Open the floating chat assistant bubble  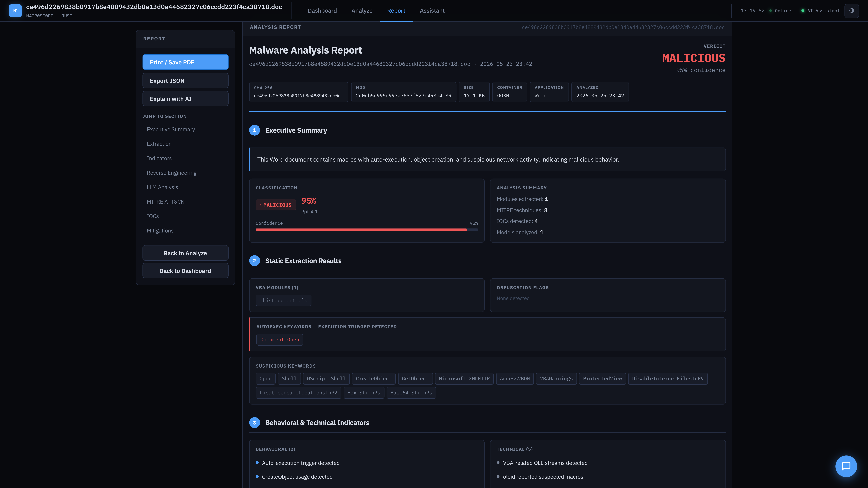[x=846, y=466]
